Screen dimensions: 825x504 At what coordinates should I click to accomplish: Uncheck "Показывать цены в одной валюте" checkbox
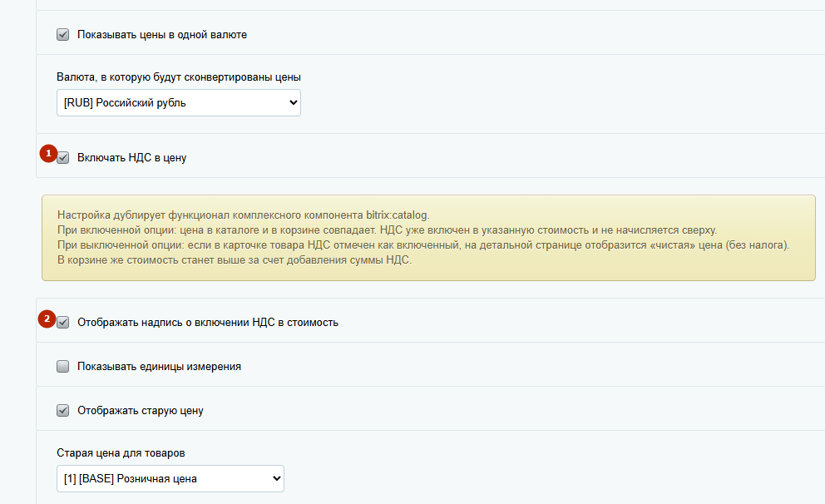click(63, 35)
